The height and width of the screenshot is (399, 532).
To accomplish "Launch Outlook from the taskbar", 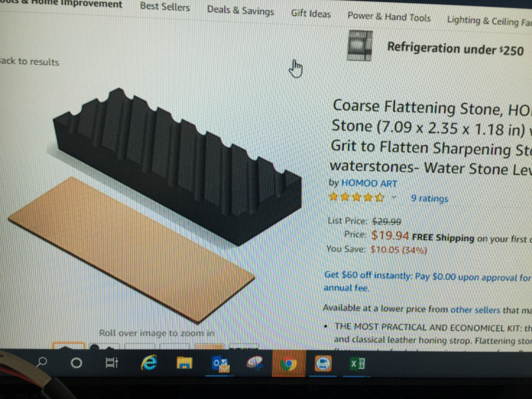I will (220, 364).
